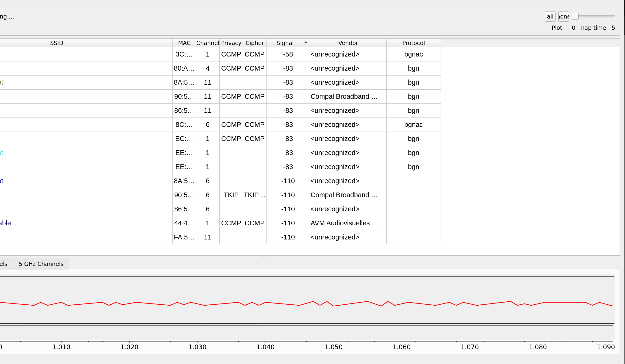The image size is (625, 364).
Task: Click the 'none' plot button
Action: 563,17
